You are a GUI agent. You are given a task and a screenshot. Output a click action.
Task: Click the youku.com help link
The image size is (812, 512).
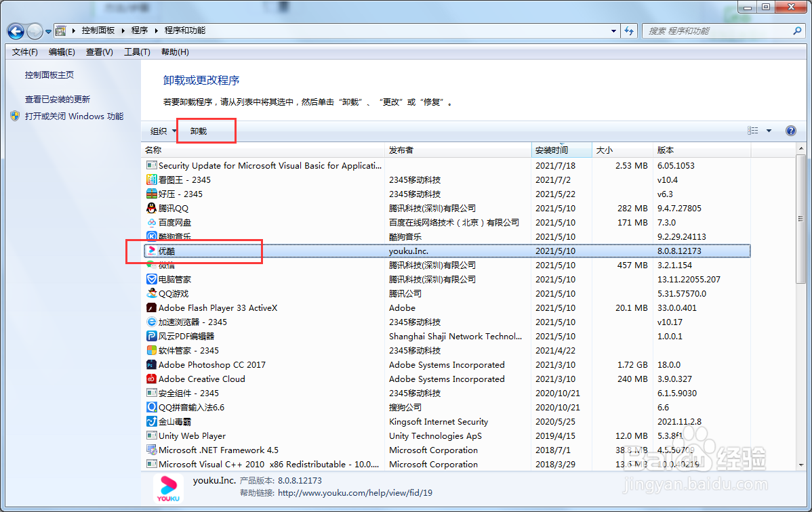pos(355,493)
